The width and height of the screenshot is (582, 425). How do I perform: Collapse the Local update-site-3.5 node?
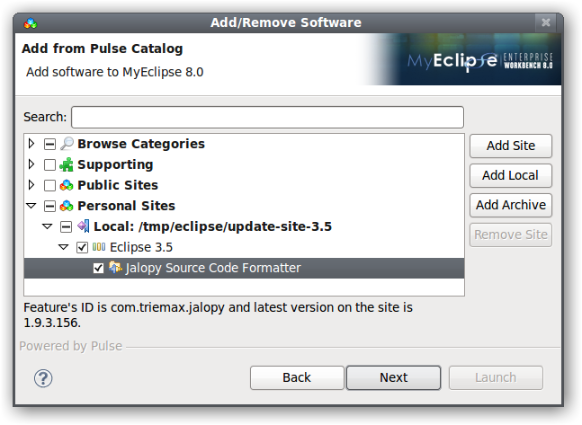coord(48,226)
